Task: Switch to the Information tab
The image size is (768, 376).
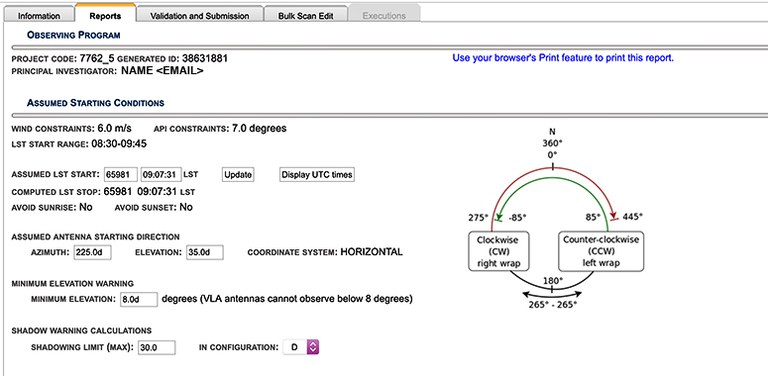Action: [39, 15]
